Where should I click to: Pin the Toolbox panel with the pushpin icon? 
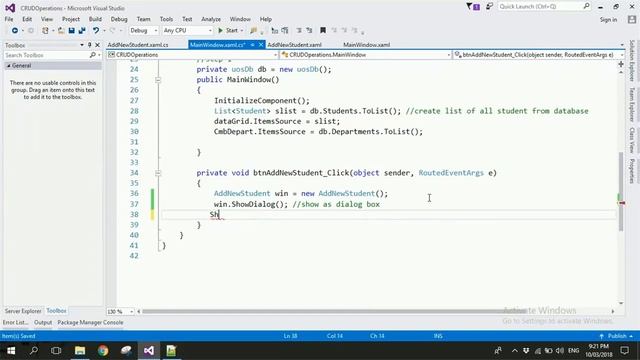(x=89, y=45)
